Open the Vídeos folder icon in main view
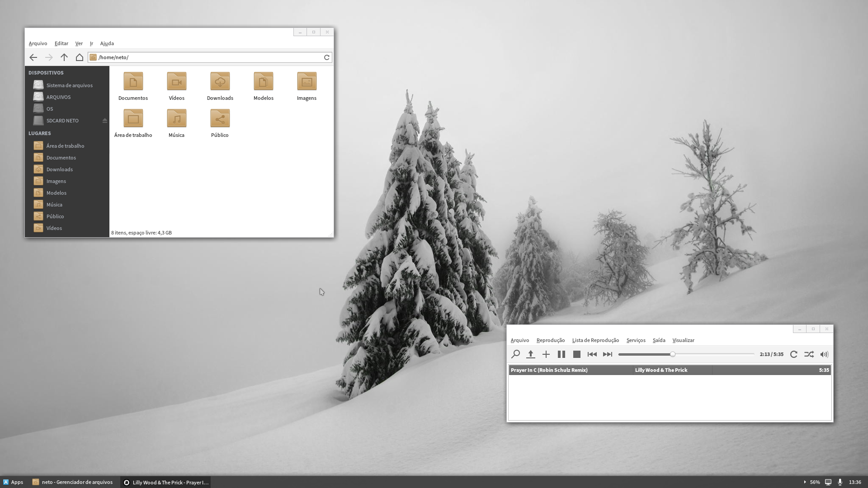 pyautogui.click(x=176, y=81)
